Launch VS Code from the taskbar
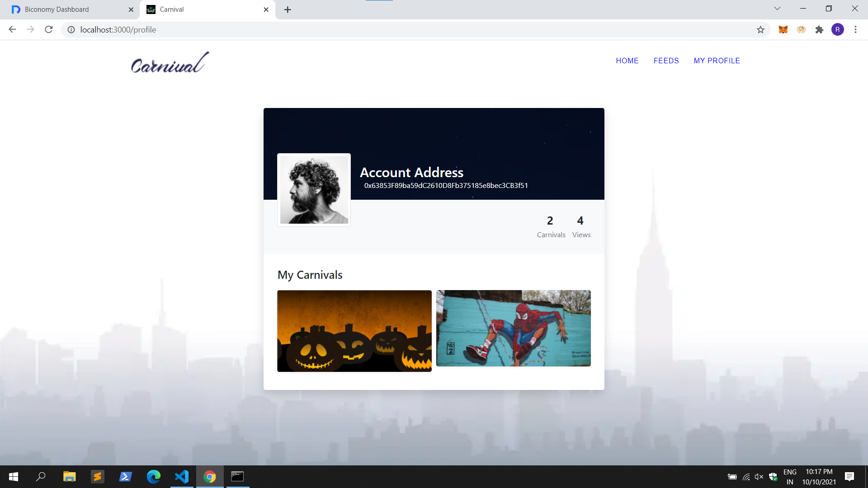868x488 pixels. tap(181, 477)
